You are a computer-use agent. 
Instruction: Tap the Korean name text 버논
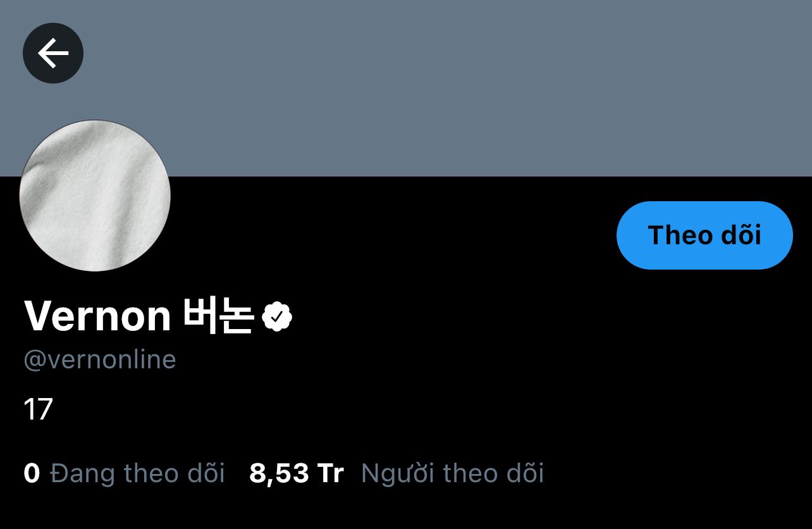pyautogui.click(x=218, y=316)
